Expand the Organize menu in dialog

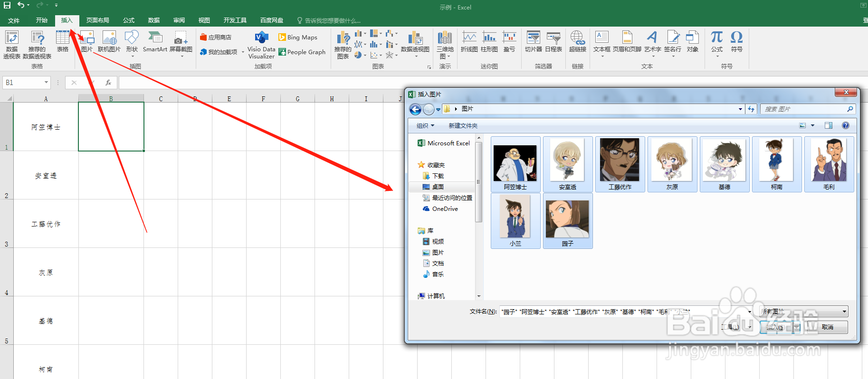click(x=425, y=125)
